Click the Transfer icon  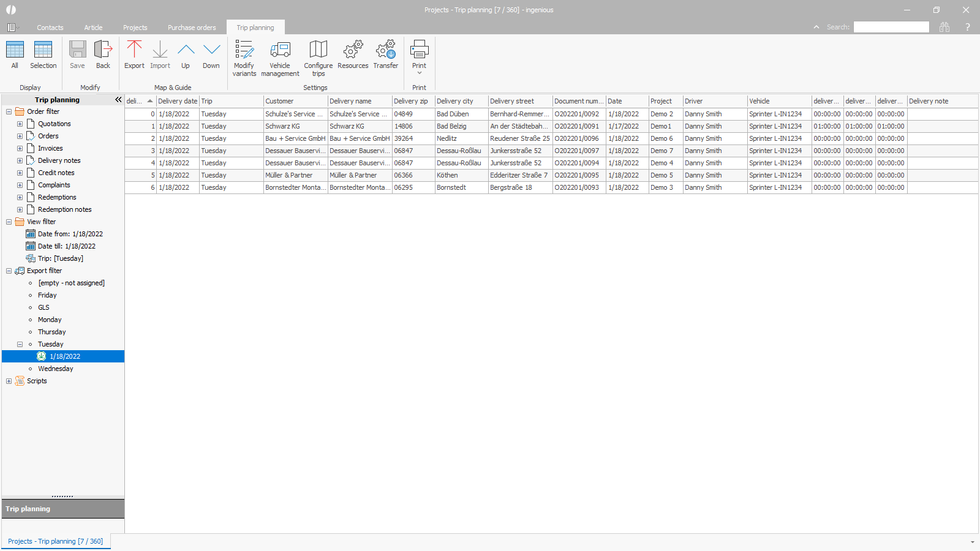pos(385,55)
